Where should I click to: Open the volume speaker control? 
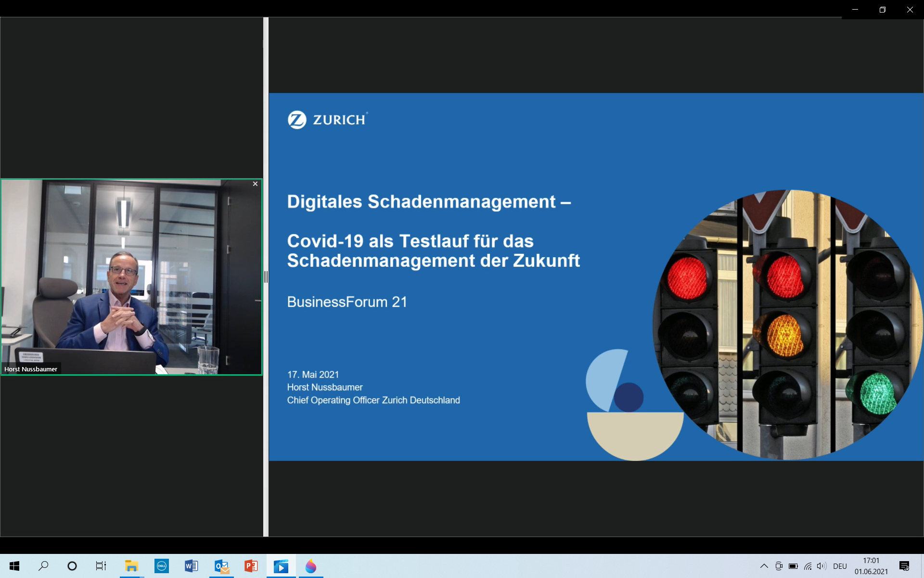click(821, 566)
